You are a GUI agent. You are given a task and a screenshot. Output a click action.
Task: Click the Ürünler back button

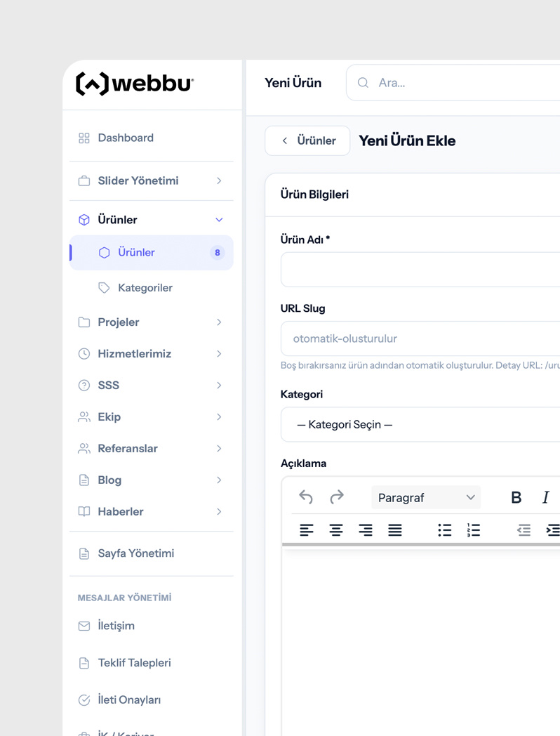point(307,140)
